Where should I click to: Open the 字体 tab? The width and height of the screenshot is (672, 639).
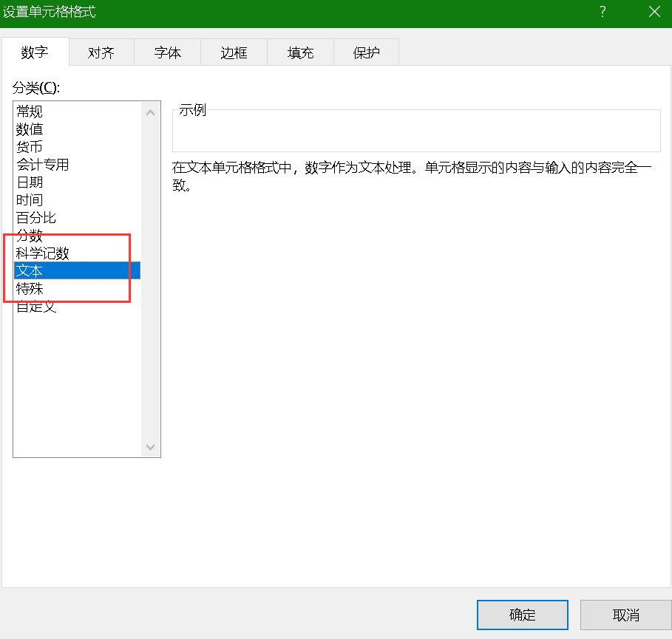[168, 52]
